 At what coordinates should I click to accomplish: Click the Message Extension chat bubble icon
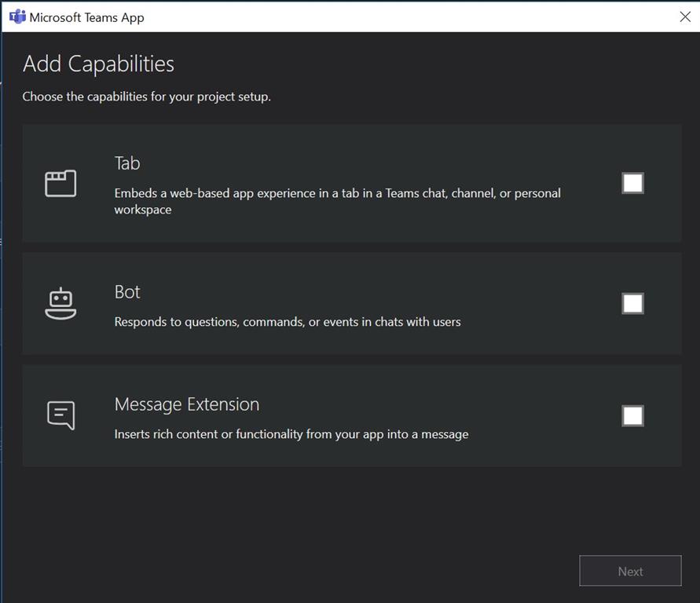tap(60, 415)
